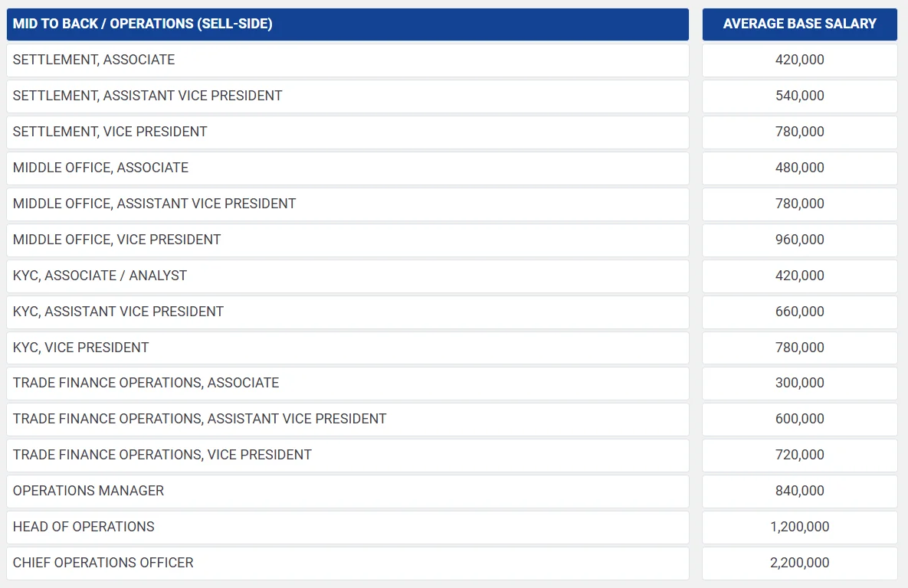Screen dimensions: 908x588
Task: Click the Operations Manager row label
Action: coord(88,491)
